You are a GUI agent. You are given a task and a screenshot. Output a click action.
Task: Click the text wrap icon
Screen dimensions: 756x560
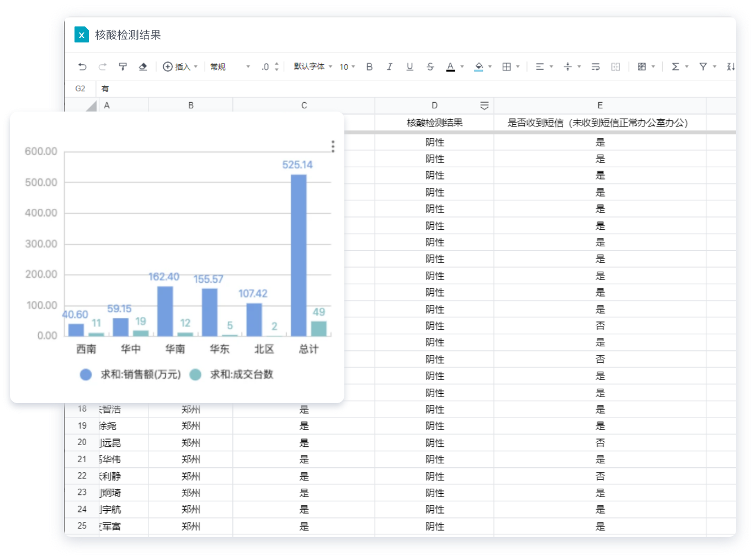click(595, 67)
